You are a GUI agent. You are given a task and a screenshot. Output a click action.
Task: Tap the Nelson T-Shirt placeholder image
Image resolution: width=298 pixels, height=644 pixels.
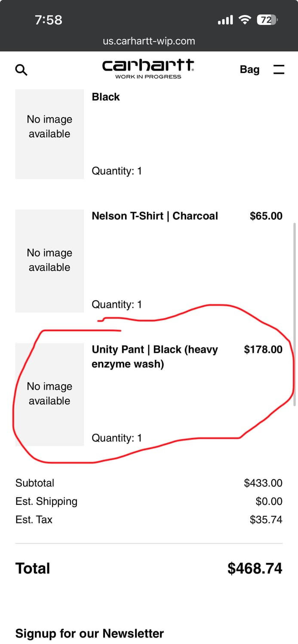point(49,261)
